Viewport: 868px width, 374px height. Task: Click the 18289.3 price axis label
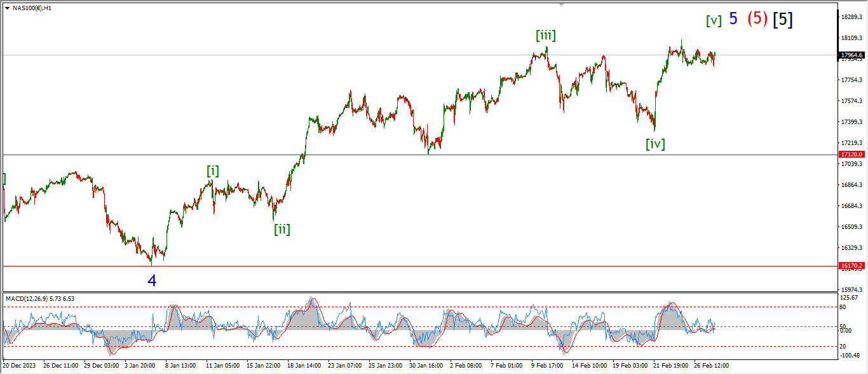(x=851, y=17)
